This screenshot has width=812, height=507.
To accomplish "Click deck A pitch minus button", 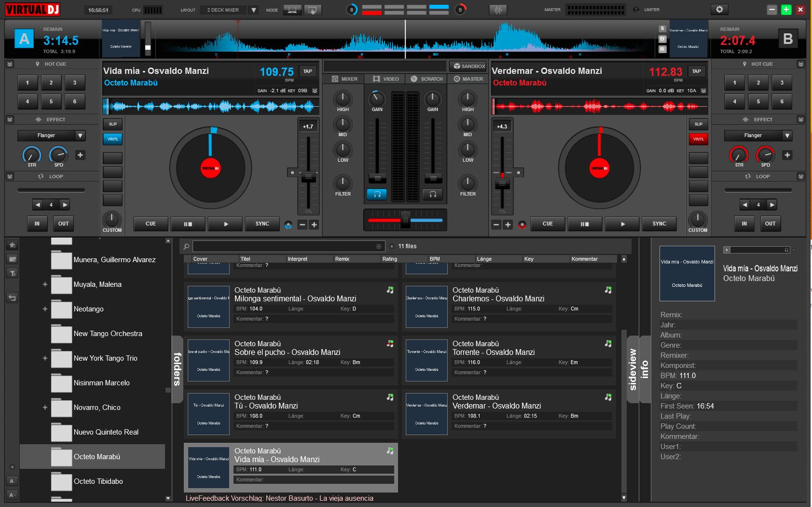I will pyautogui.click(x=302, y=225).
